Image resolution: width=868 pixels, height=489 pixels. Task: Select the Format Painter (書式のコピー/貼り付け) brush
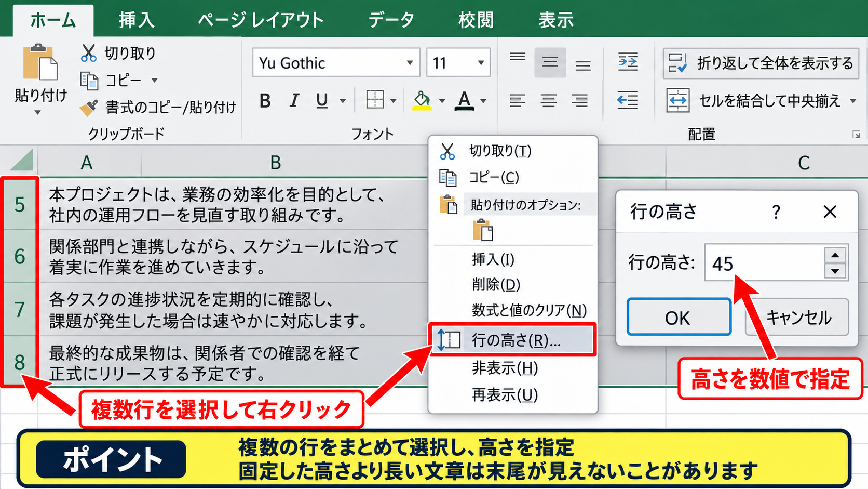(x=89, y=108)
